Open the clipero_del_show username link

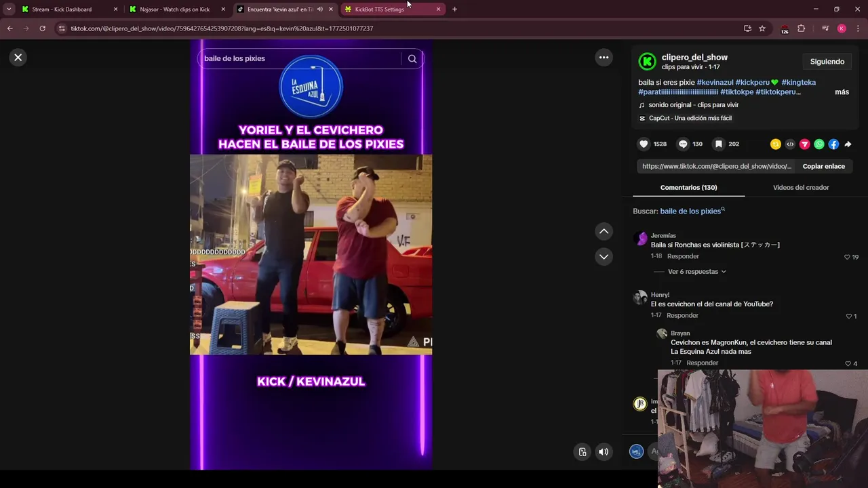coord(694,58)
